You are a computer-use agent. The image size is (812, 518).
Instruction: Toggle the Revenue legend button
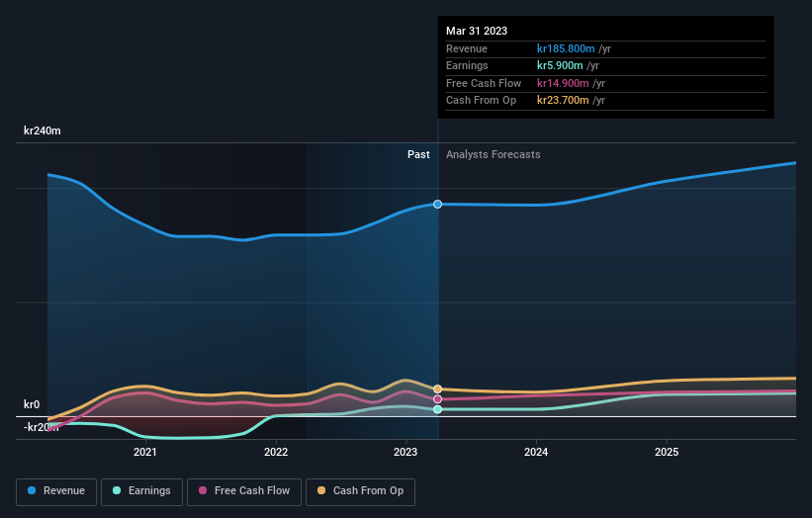click(x=56, y=491)
